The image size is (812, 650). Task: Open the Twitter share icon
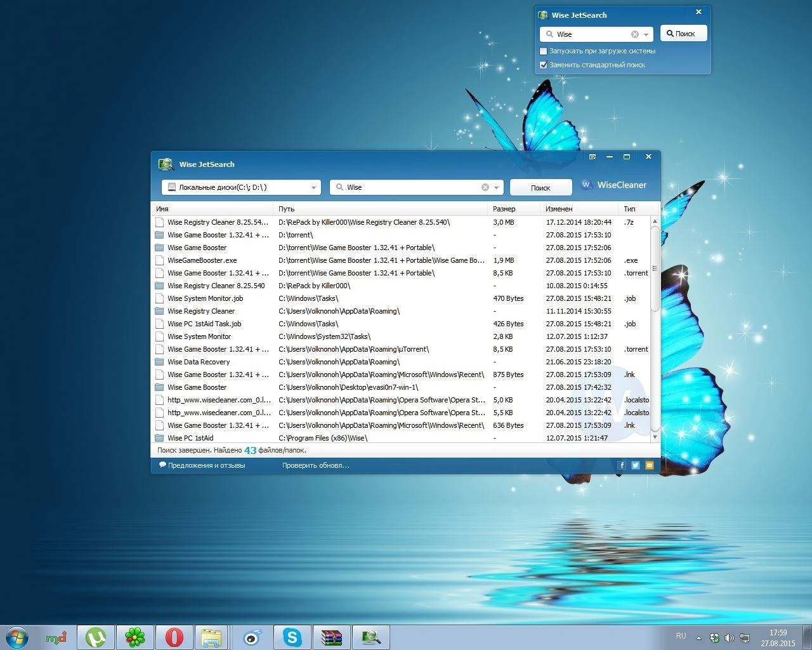tap(636, 465)
